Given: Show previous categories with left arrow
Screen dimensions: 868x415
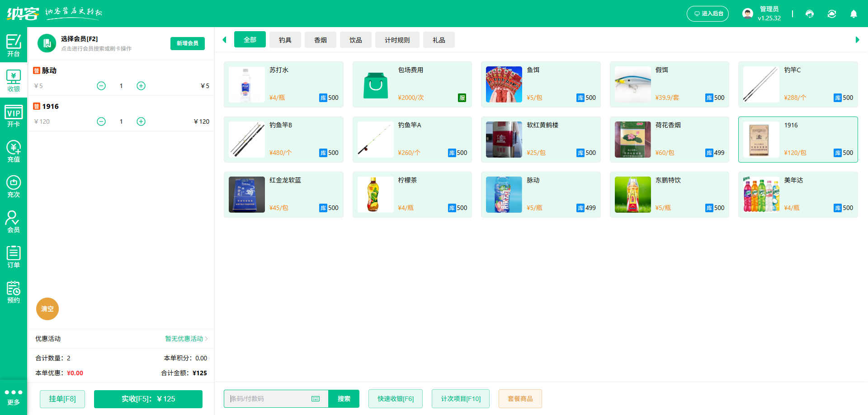Looking at the screenshot, I should (224, 40).
